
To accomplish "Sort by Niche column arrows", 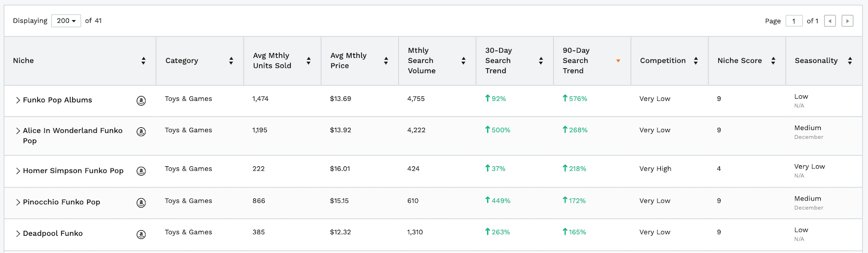I will (x=143, y=61).
